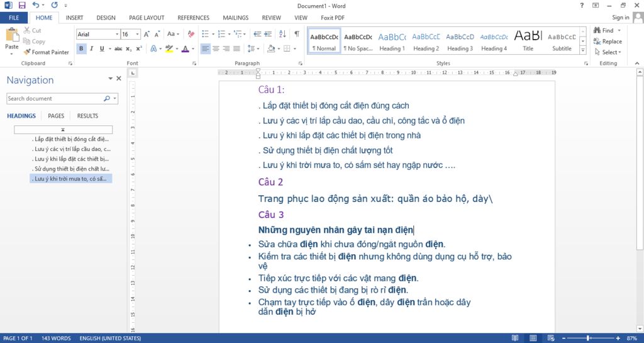The width and height of the screenshot is (644, 343).
Task: Undo the last action
Action: [x=36, y=5]
